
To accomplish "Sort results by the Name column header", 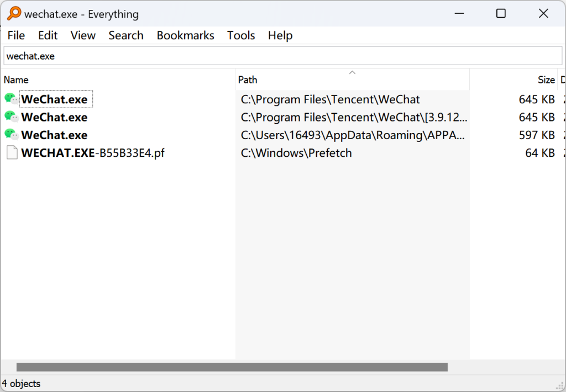I will 119,80.
